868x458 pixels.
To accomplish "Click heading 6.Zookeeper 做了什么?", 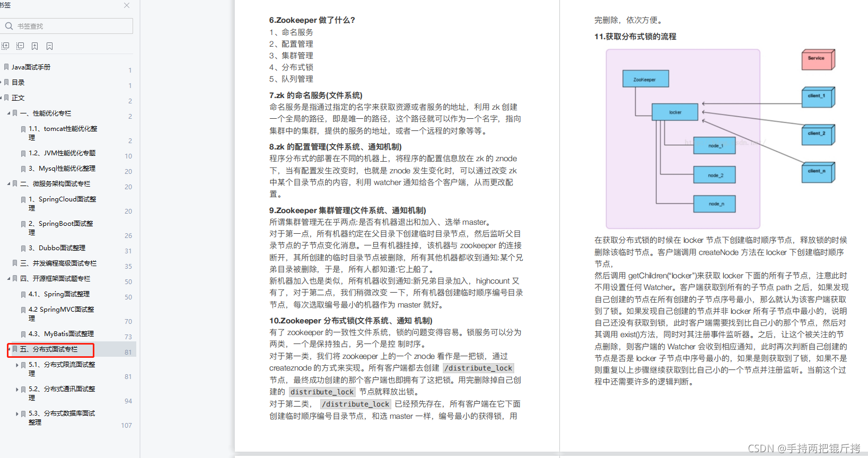I will click(312, 20).
